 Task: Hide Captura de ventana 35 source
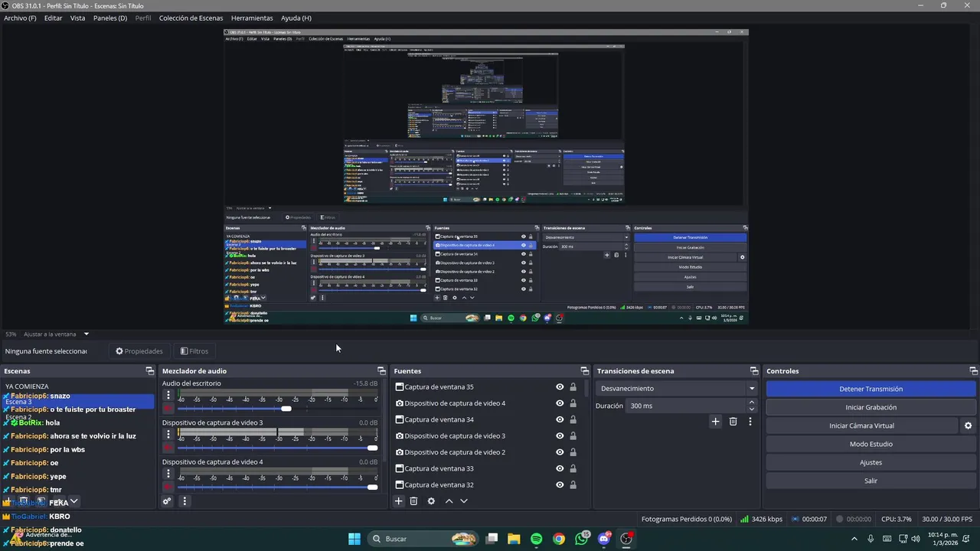560,387
